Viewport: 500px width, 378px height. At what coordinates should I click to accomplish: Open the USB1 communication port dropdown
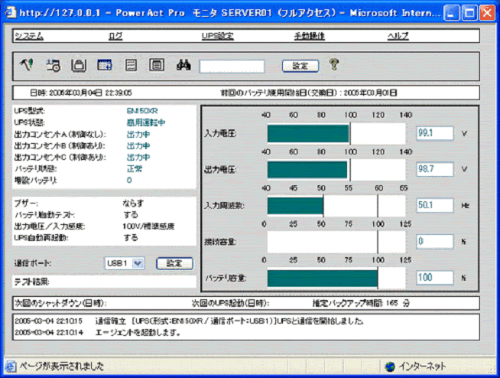tap(125, 263)
